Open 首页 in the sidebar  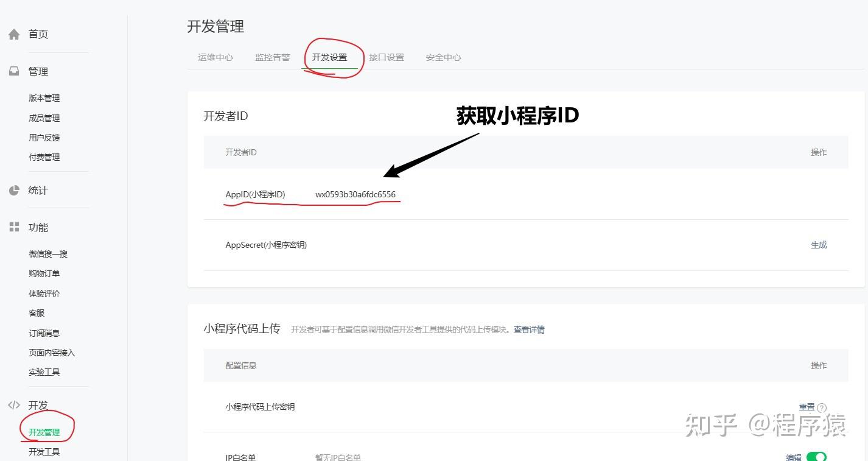[x=38, y=35]
